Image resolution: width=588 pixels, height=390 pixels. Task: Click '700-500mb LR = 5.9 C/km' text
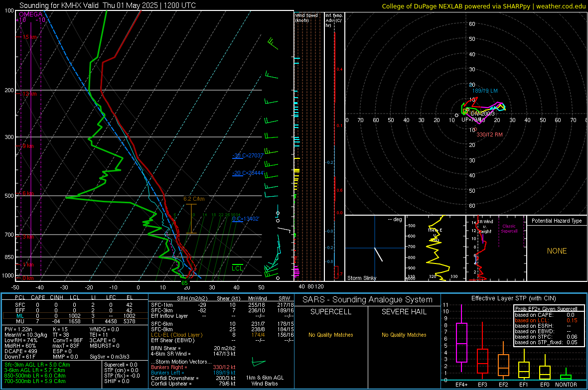(x=35, y=381)
